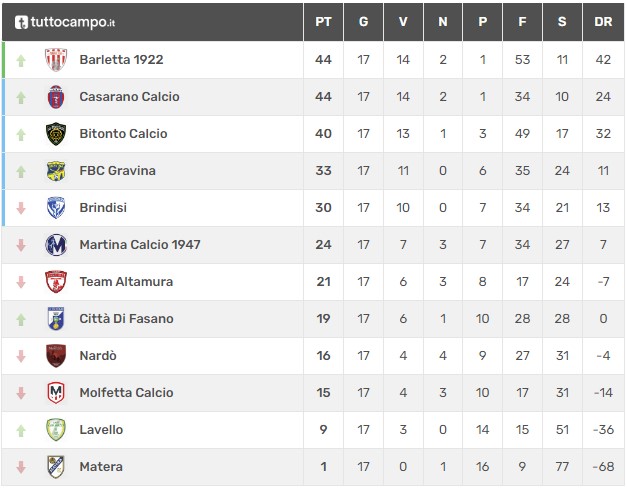Image resolution: width=627 pixels, height=490 pixels.
Task: Click the Nardò dark red crest
Action: 56,356
